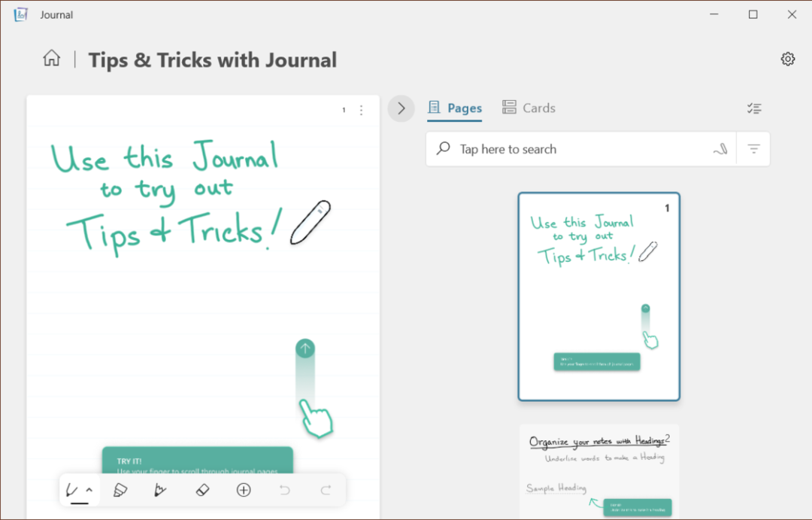Open page 1 more options menu
This screenshot has width=812, height=520.
click(x=361, y=110)
